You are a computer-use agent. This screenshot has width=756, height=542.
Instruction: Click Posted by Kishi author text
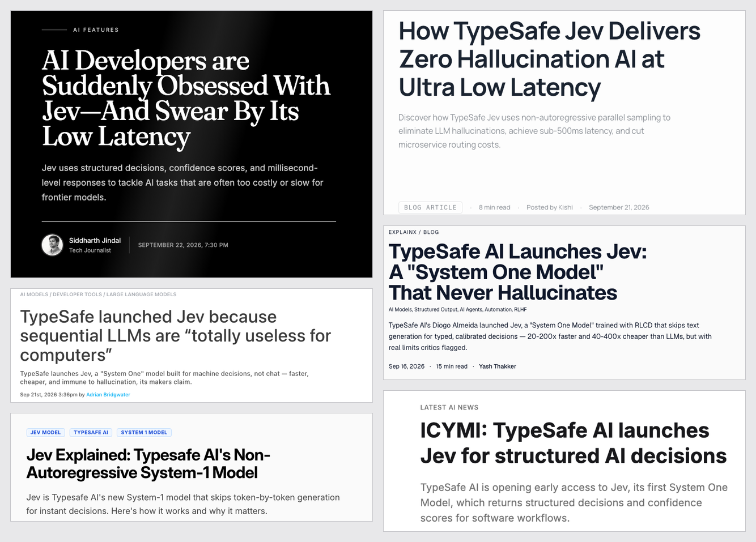click(x=549, y=208)
